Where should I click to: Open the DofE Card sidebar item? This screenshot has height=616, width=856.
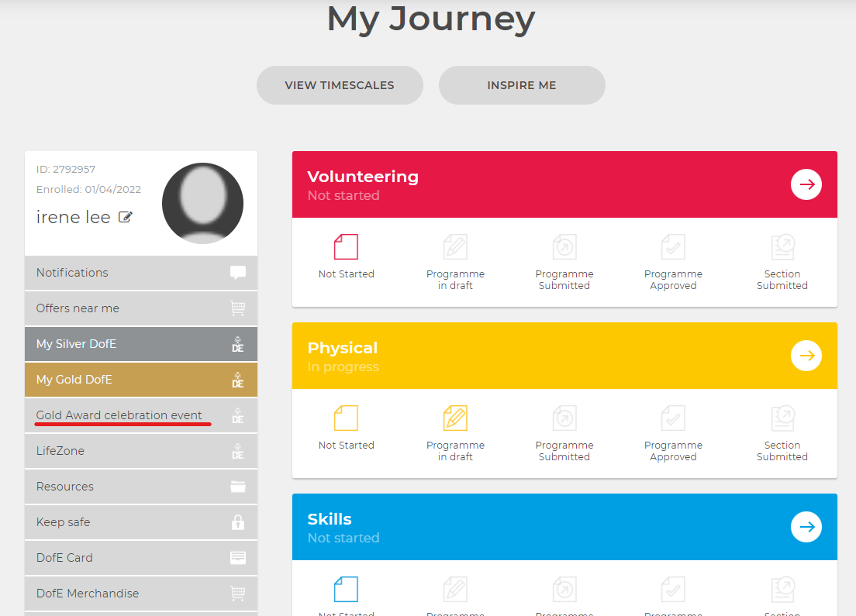pyautogui.click(x=141, y=558)
